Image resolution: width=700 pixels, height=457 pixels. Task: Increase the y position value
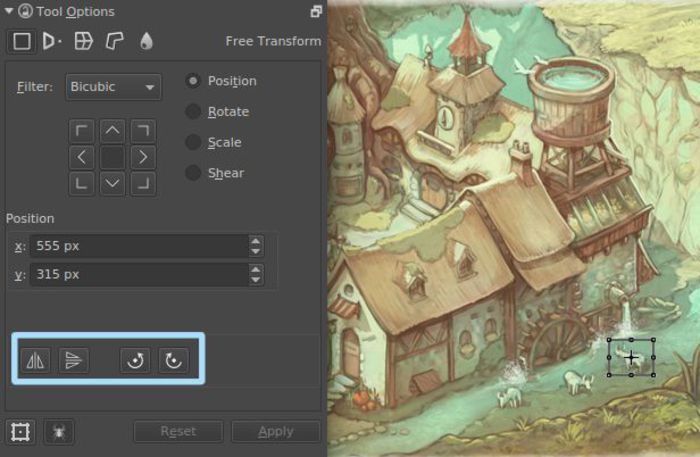coord(255,270)
